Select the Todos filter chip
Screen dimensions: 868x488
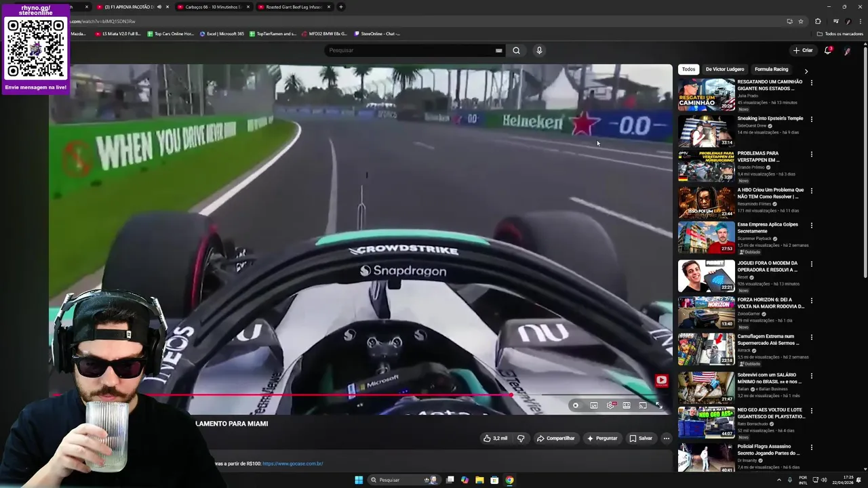[688, 69]
